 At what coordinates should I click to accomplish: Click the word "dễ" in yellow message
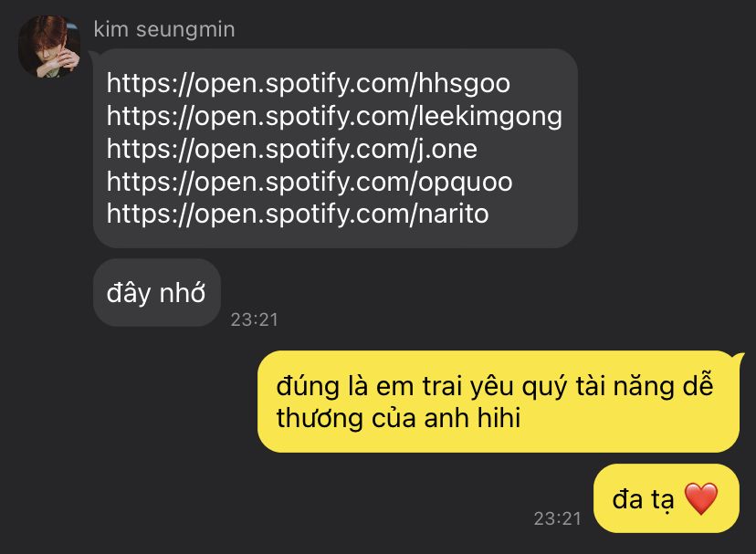697,386
